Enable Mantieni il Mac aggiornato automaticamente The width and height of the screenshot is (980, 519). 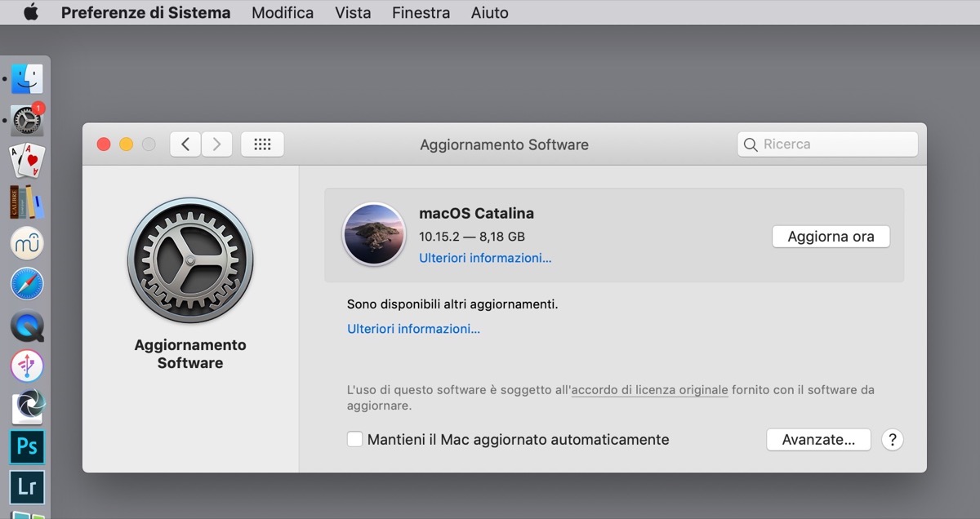point(355,439)
